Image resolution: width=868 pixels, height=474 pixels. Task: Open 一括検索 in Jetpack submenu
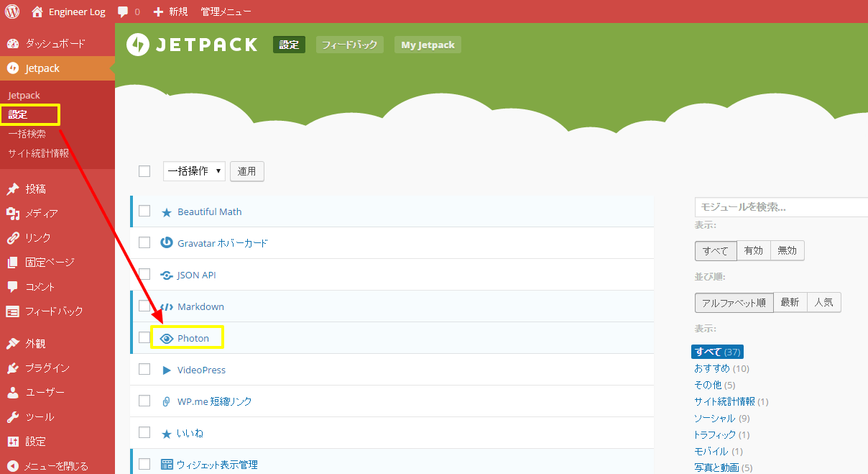click(x=27, y=134)
